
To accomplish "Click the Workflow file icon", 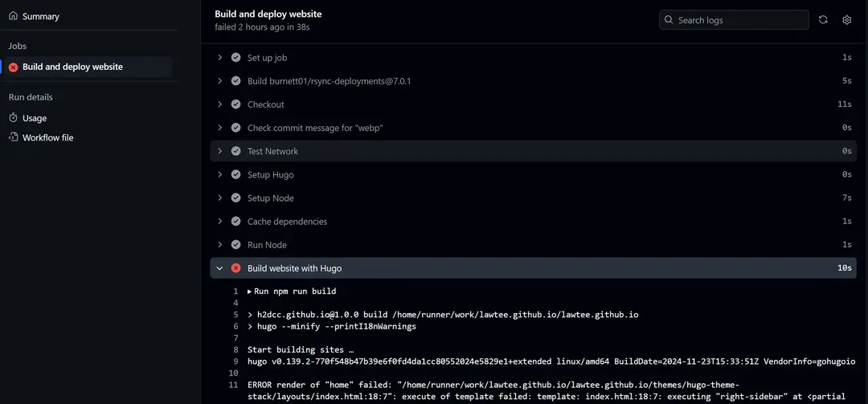I will (13, 137).
